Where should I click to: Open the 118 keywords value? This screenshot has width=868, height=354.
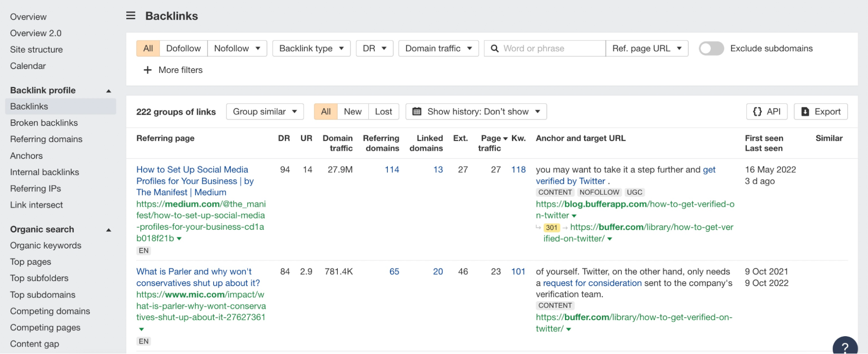pos(518,170)
